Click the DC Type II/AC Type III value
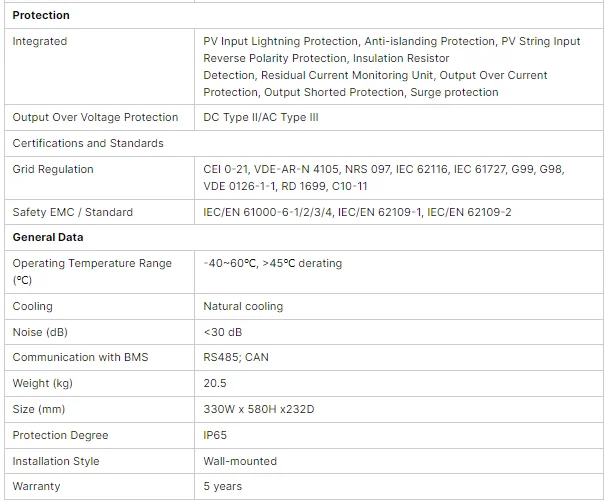The width and height of the screenshot is (609, 504). [261, 117]
